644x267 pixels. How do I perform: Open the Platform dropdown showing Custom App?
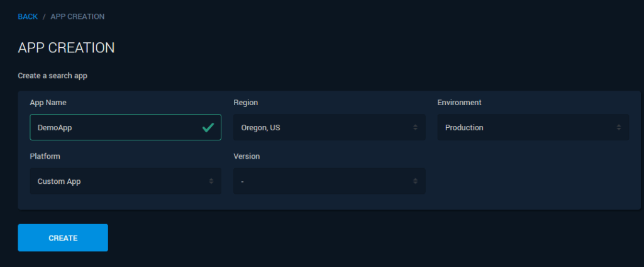[x=116, y=181]
